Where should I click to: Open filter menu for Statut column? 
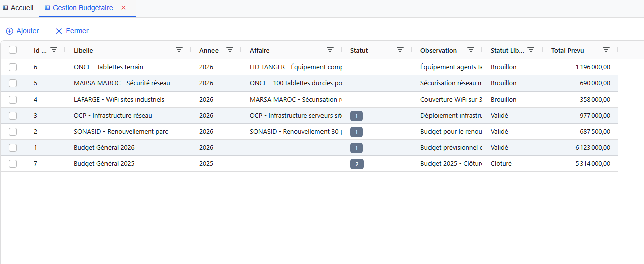(x=400, y=50)
